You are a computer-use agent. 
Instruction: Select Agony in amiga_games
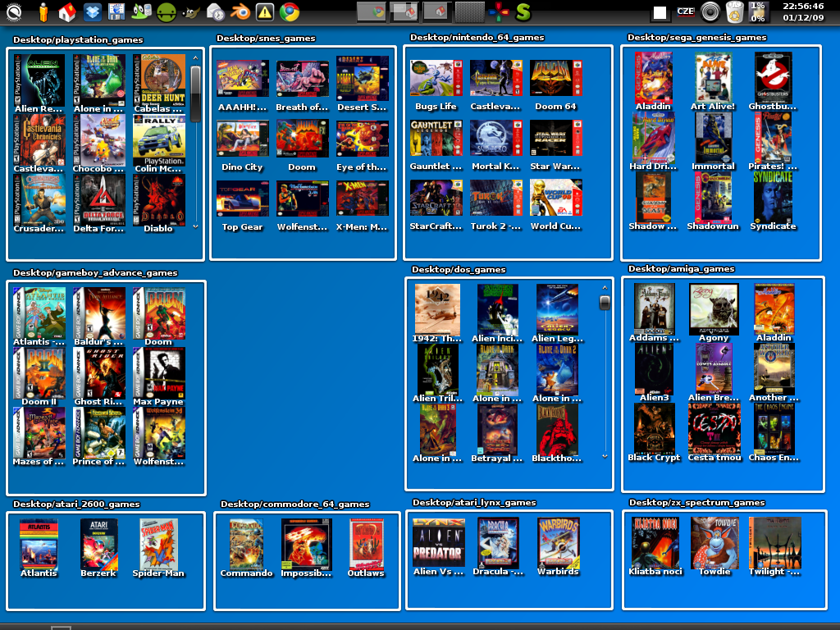click(x=714, y=313)
